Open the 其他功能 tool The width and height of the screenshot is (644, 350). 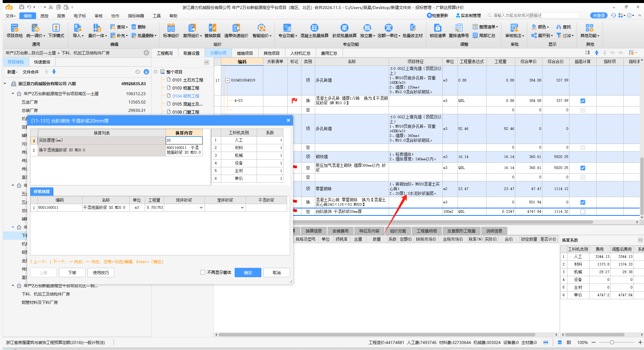coord(590,30)
